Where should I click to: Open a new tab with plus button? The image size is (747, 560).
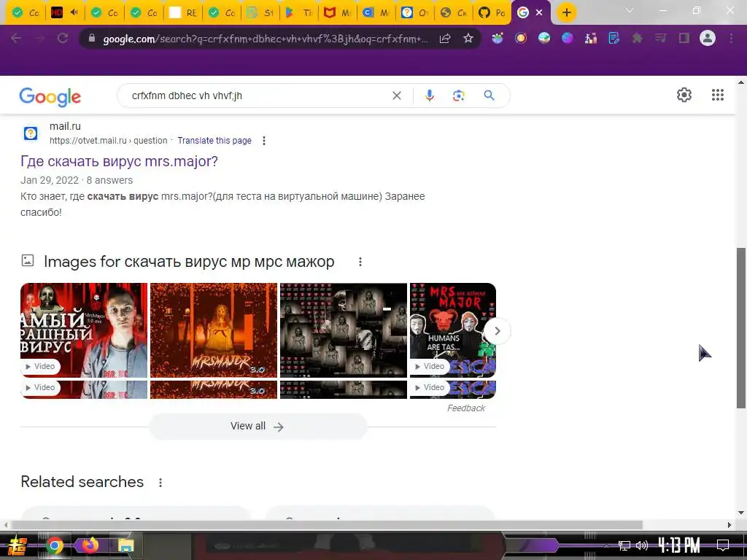click(566, 12)
